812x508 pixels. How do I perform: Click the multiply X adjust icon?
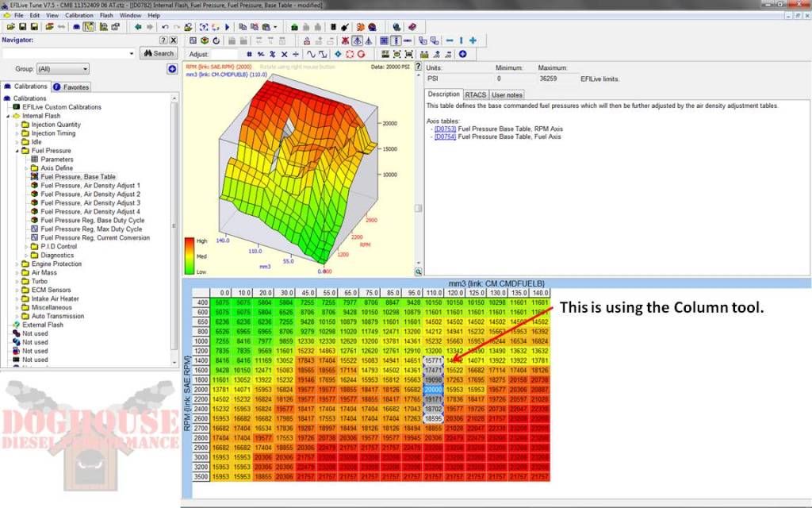click(x=284, y=54)
